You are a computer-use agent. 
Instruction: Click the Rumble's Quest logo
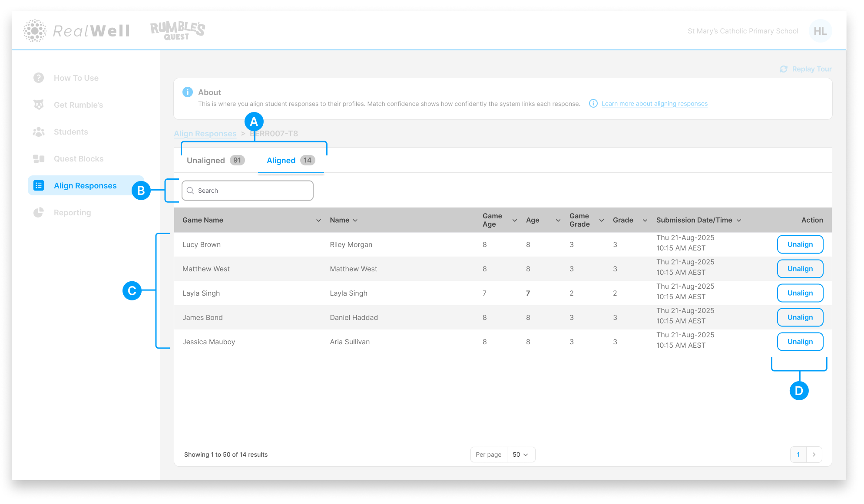176,30
